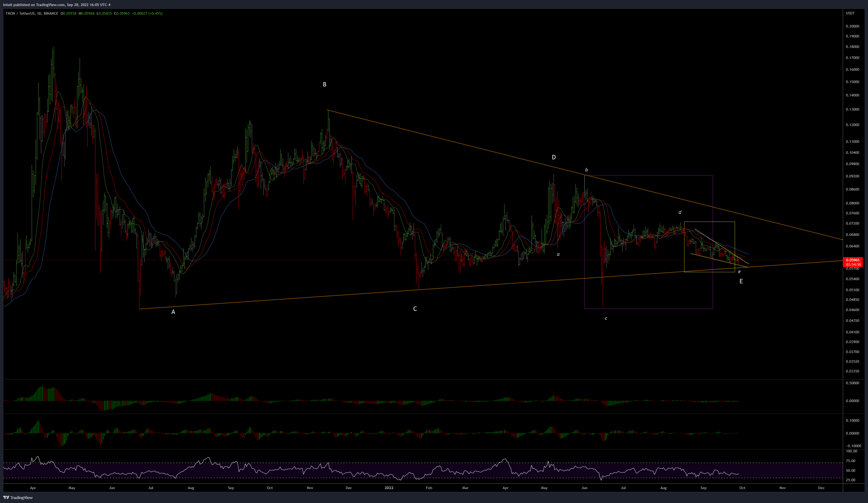Click the H0.05968 high value in the legend
Image resolution: width=868 pixels, height=503 pixels.
click(87, 13)
